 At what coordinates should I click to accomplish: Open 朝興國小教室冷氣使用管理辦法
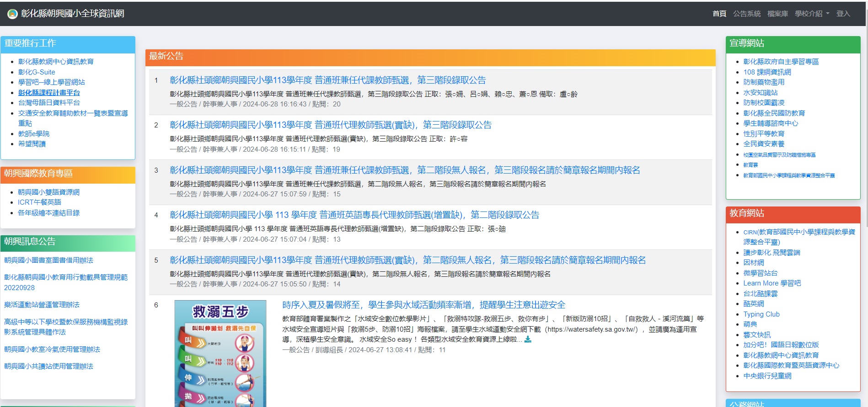click(x=52, y=349)
